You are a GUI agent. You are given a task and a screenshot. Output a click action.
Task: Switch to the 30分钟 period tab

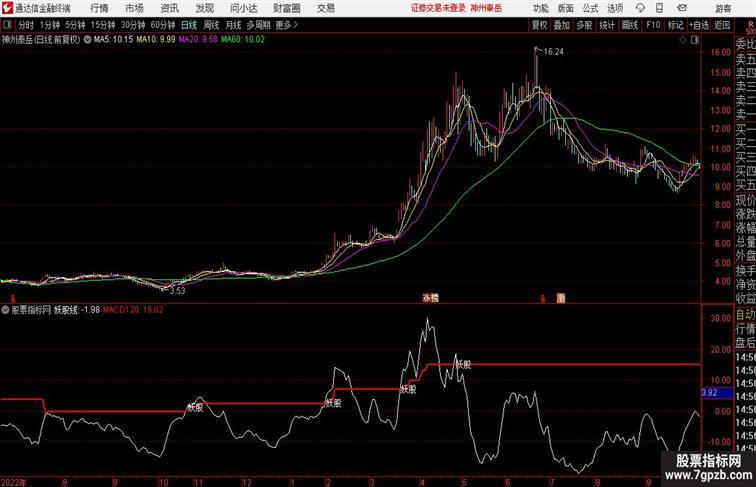(x=133, y=25)
